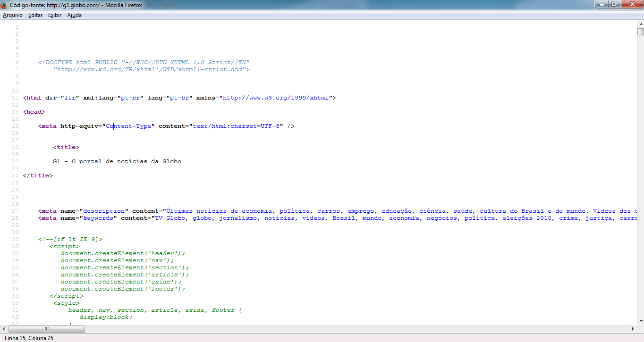
Task: Open the Arquivo menu
Action: tap(13, 15)
